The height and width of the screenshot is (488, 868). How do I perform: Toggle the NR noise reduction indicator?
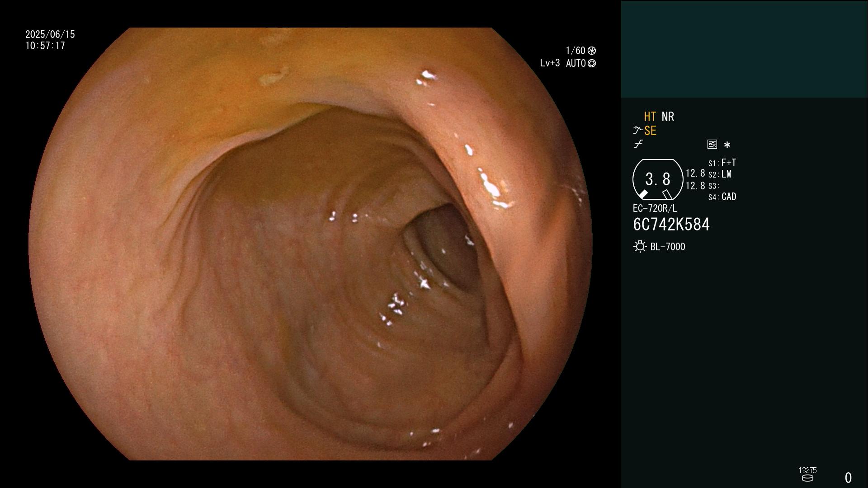coord(668,117)
